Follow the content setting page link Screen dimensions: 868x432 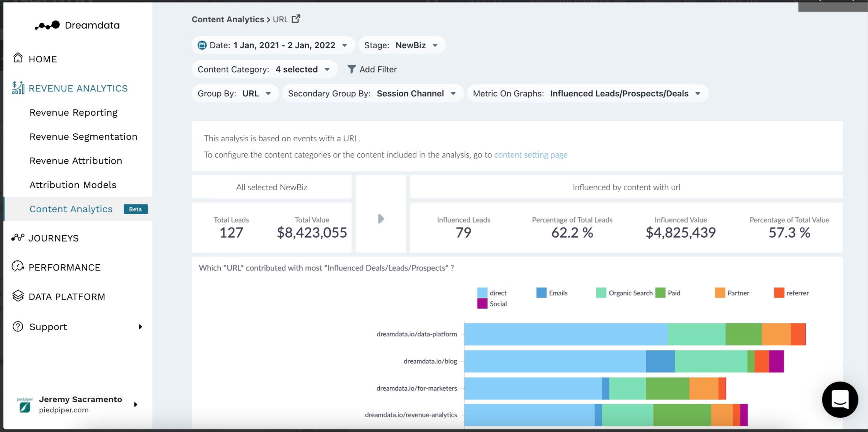coord(531,155)
